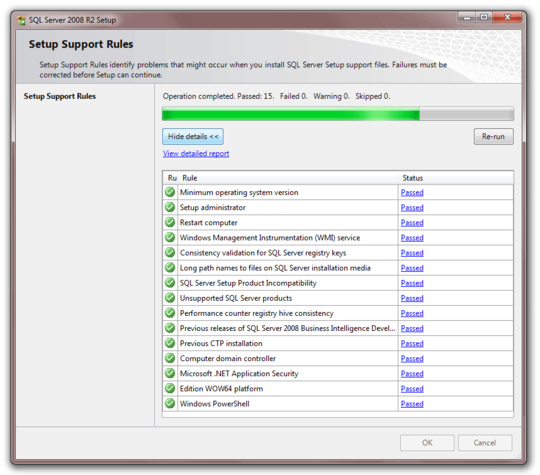Click the SQL Server Setup title bar icon
This screenshot has height=475, width=540.
tap(21, 20)
